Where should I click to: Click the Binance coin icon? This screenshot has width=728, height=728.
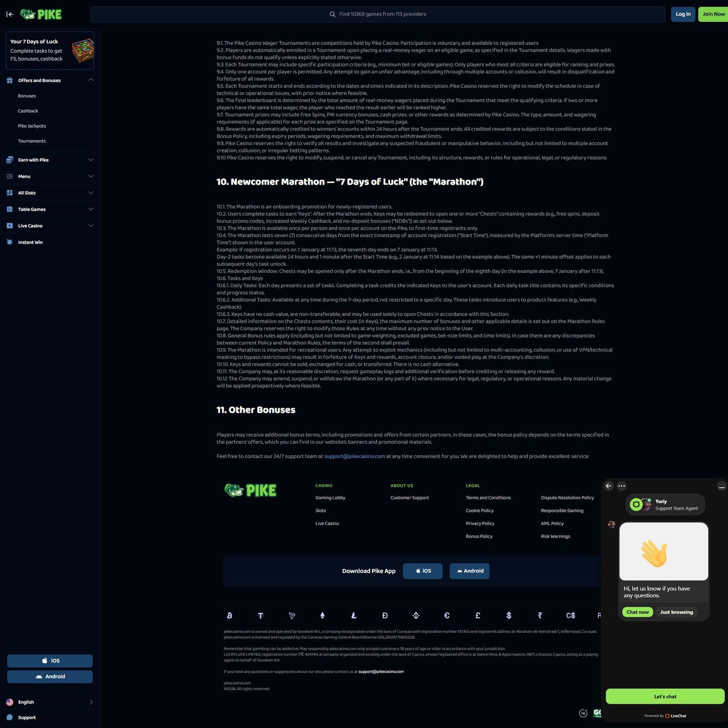click(416, 615)
